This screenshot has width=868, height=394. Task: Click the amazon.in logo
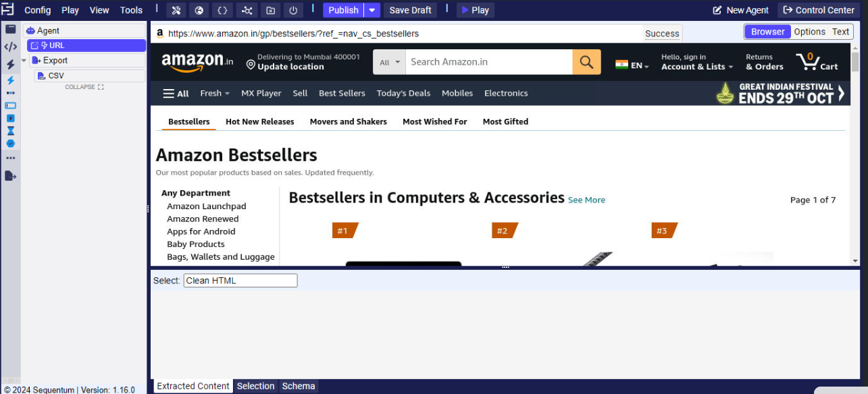pyautogui.click(x=197, y=62)
